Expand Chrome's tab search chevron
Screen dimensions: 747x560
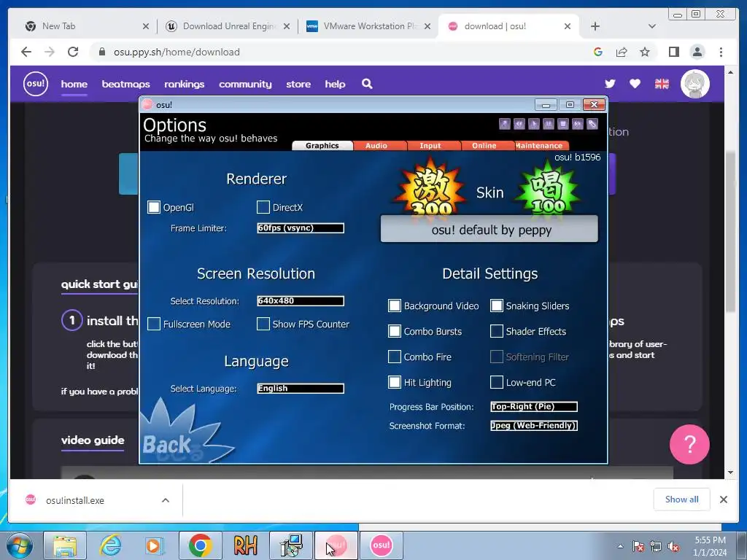[x=652, y=26]
